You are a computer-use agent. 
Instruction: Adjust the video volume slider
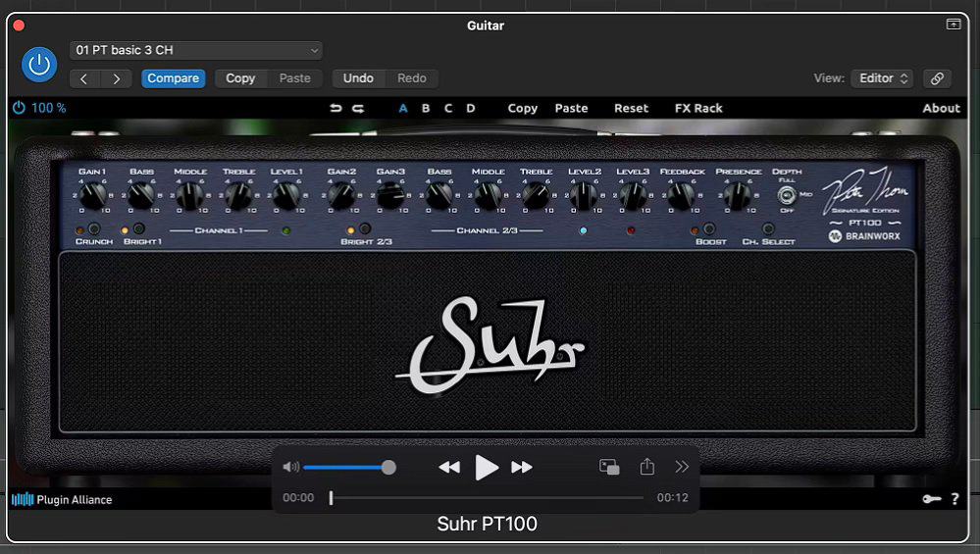click(x=349, y=467)
